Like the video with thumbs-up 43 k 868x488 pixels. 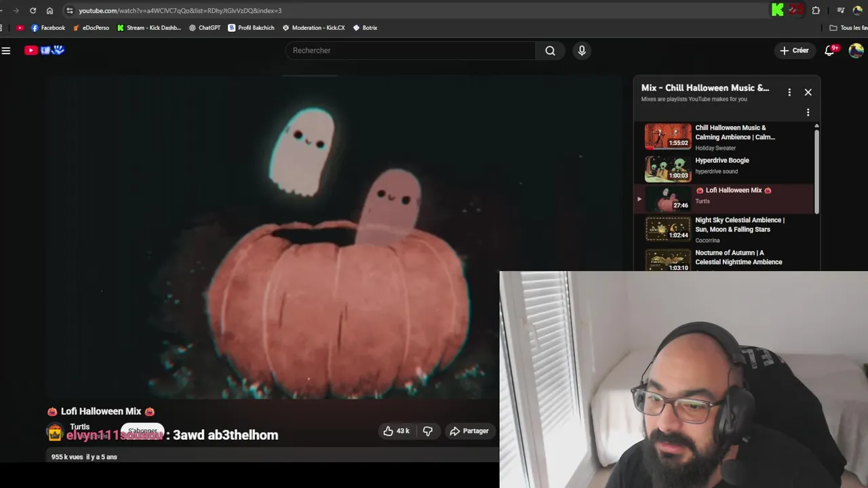(x=396, y=431)
